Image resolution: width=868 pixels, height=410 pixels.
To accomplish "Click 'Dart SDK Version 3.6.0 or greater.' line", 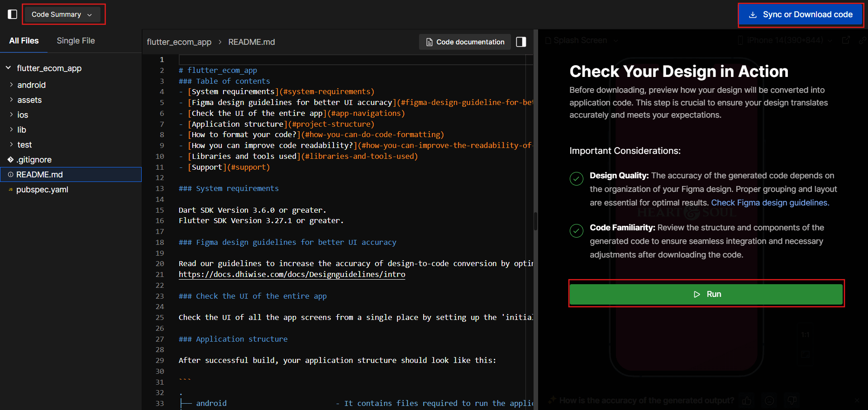I will (253, 210).
